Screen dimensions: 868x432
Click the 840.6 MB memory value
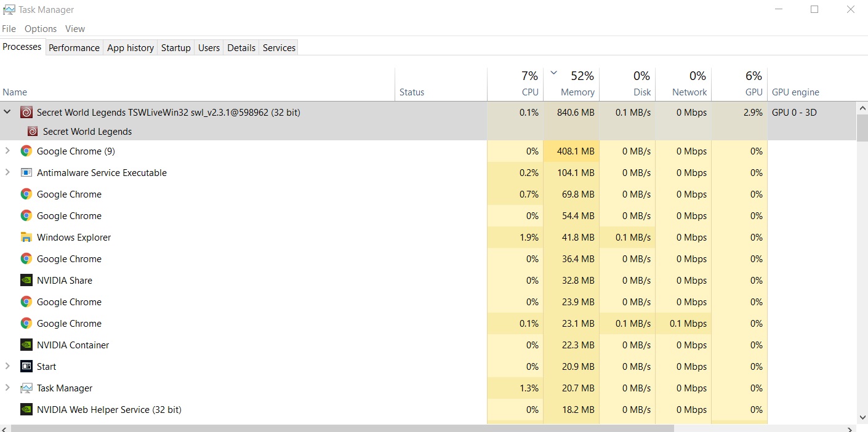(576, 113)
